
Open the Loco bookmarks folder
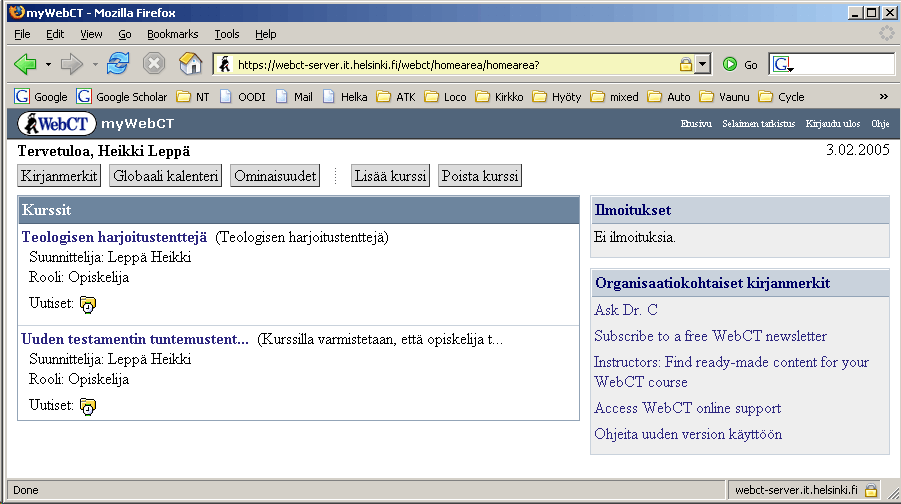click(446, 97)
